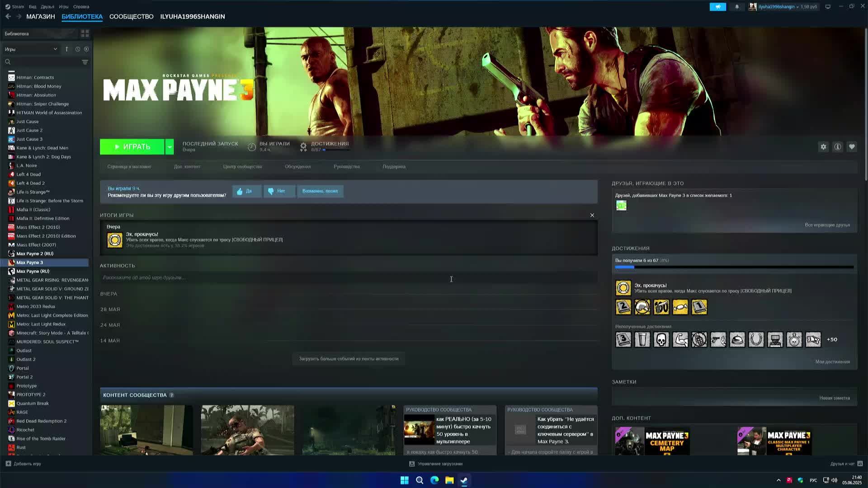Screen dimensions: 868x488
Task: Go back with the back arrow
Action: (x=8, y=16)
